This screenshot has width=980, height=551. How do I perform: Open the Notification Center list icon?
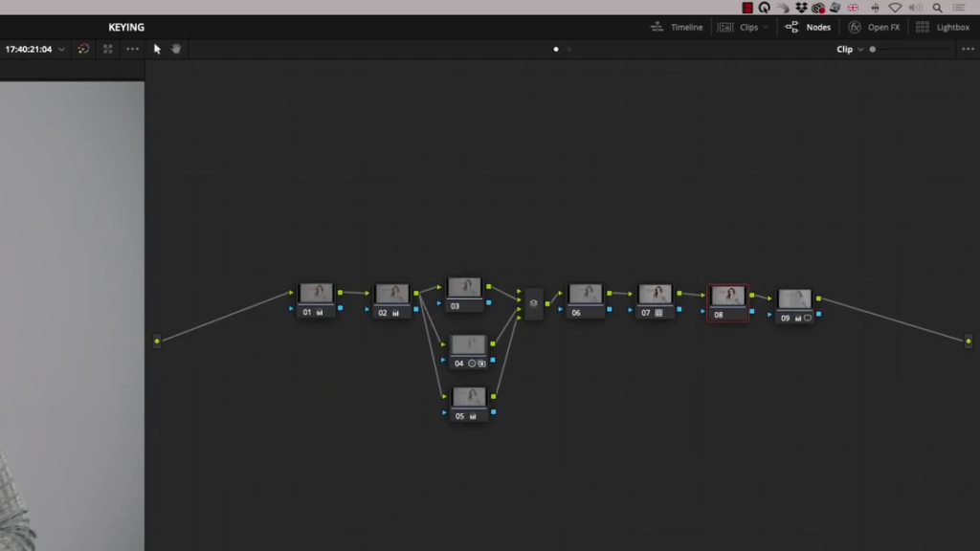[x=959, y=8]
